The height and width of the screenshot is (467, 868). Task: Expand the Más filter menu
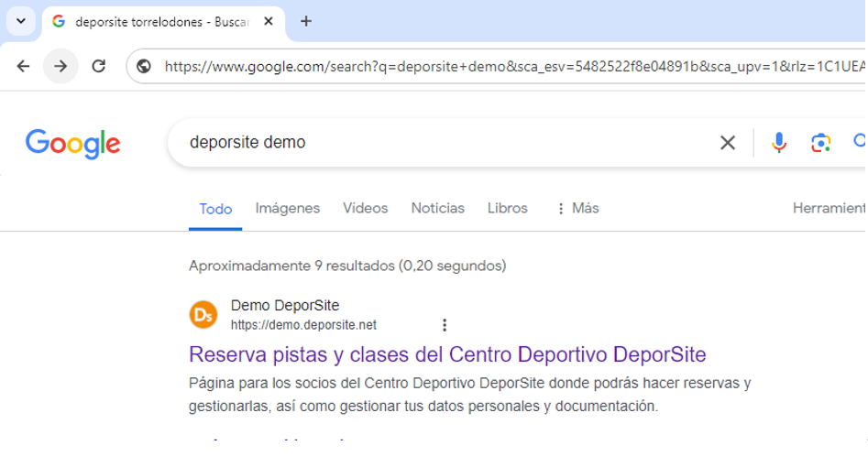(578, 208)
